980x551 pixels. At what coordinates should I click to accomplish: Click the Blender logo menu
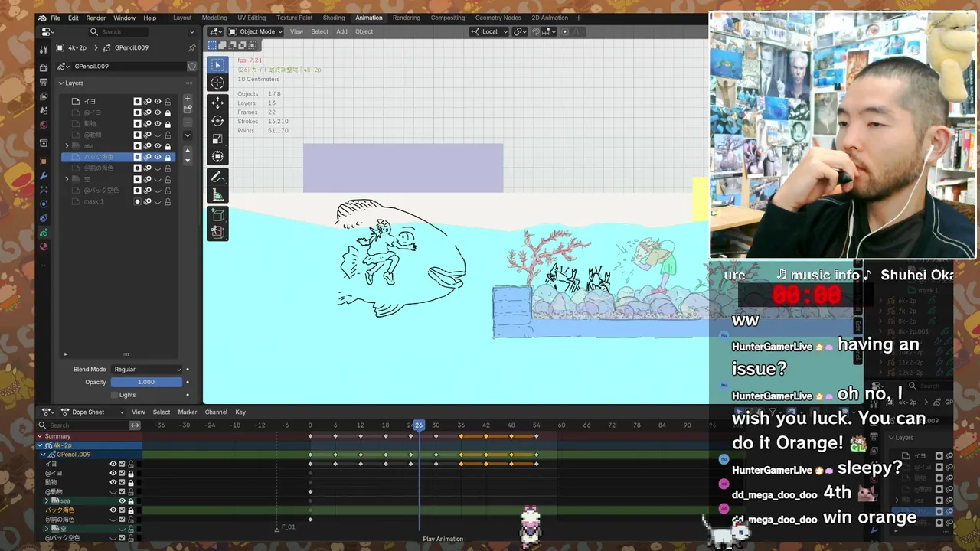(42, 18)
